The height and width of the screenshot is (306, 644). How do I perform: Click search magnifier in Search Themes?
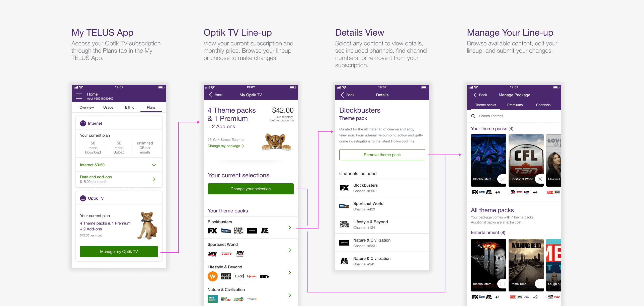[473, 116]
